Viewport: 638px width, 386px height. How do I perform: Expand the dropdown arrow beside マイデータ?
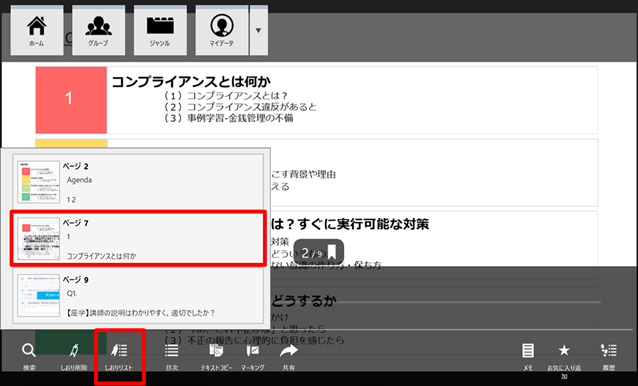click(x=258, y=30)
